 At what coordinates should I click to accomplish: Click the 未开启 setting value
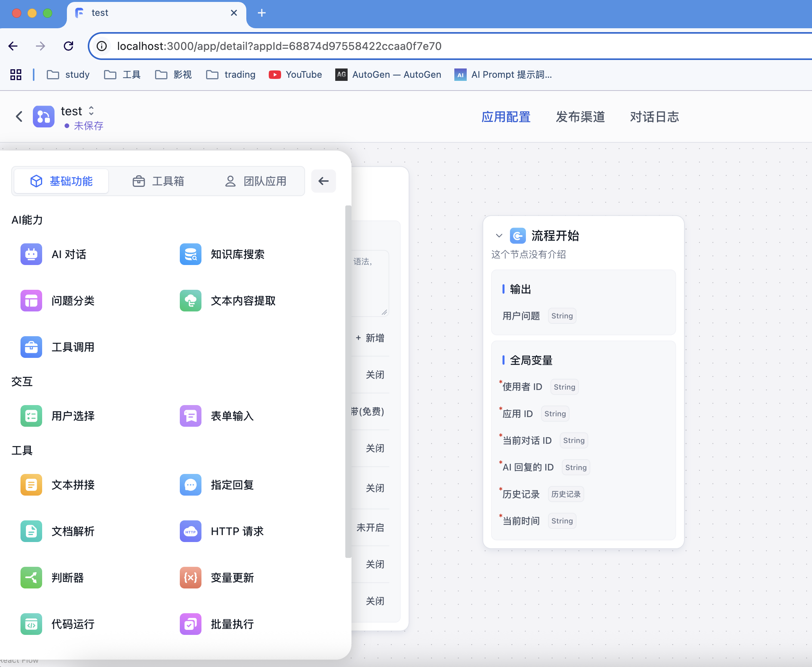pos(370,527)
